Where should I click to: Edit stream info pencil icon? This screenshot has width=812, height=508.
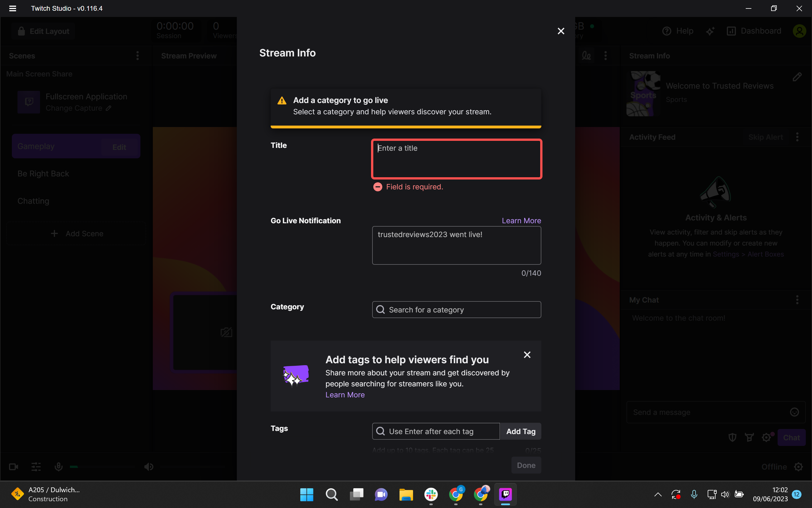[797, 77]
